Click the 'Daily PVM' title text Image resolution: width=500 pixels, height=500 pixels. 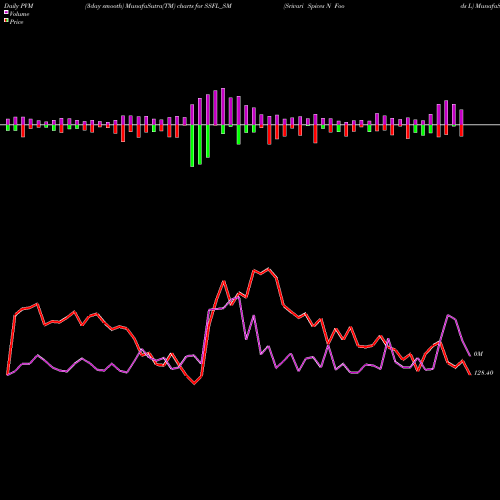(19, 6)
